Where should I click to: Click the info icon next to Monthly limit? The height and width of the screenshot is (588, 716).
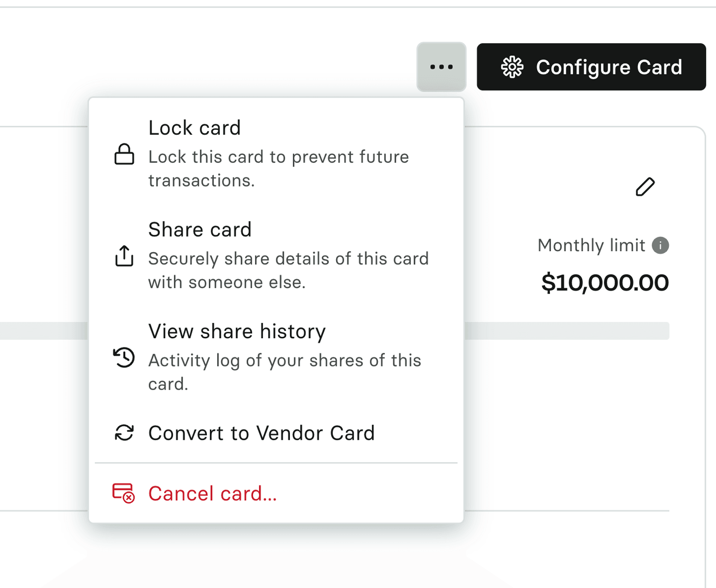point(660,245)
